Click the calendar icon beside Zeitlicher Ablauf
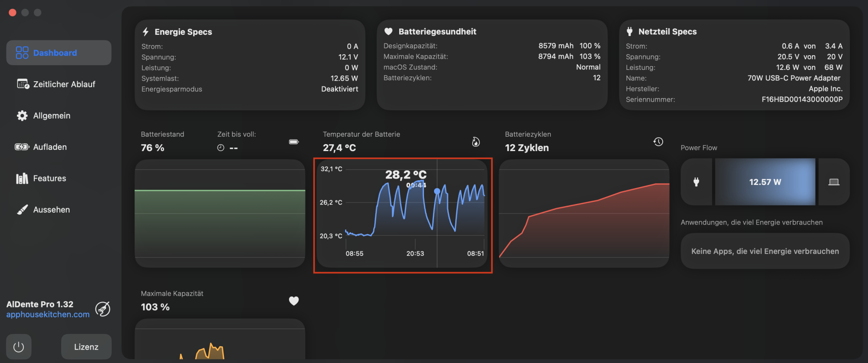The height and width of the screenshot is (363, 868). [23, 84]
